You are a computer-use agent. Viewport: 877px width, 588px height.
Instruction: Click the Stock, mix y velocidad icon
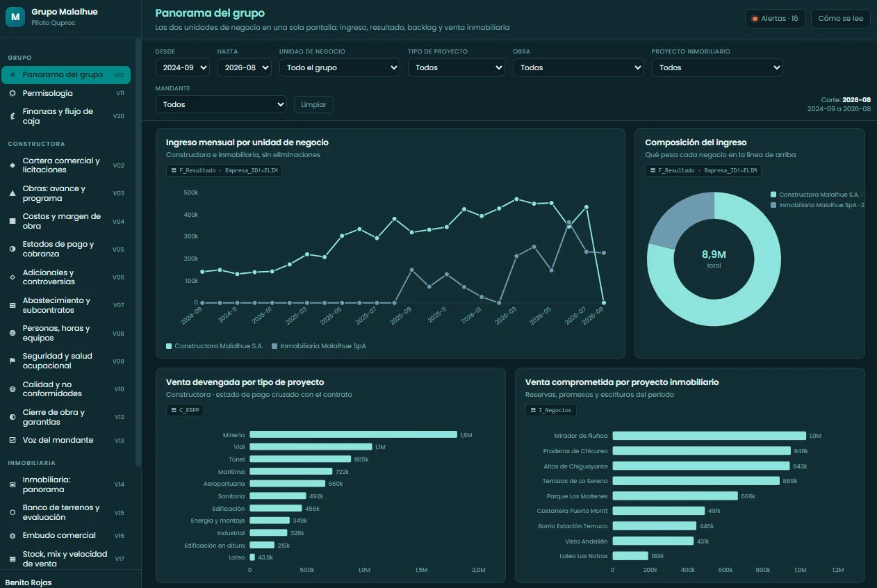pyautogui.click(x=13, y=559)
